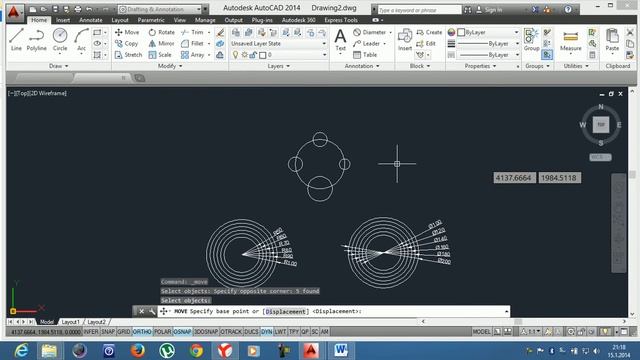The width and height of the screenshot is (640, 360).
Task: Open the View ribbon tab
Action: pyautogui.click(x=180, y=20)
